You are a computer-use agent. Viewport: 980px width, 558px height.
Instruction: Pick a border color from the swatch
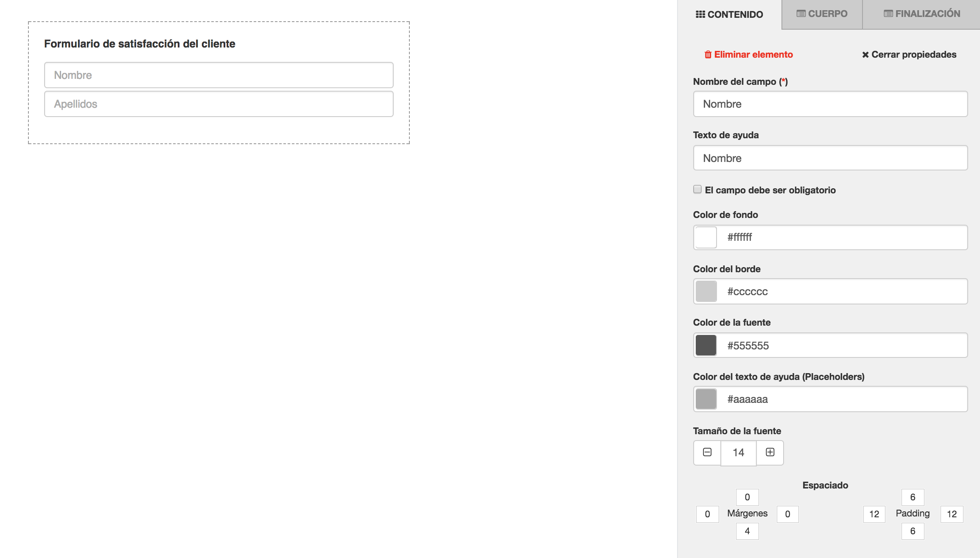(706, 291)
